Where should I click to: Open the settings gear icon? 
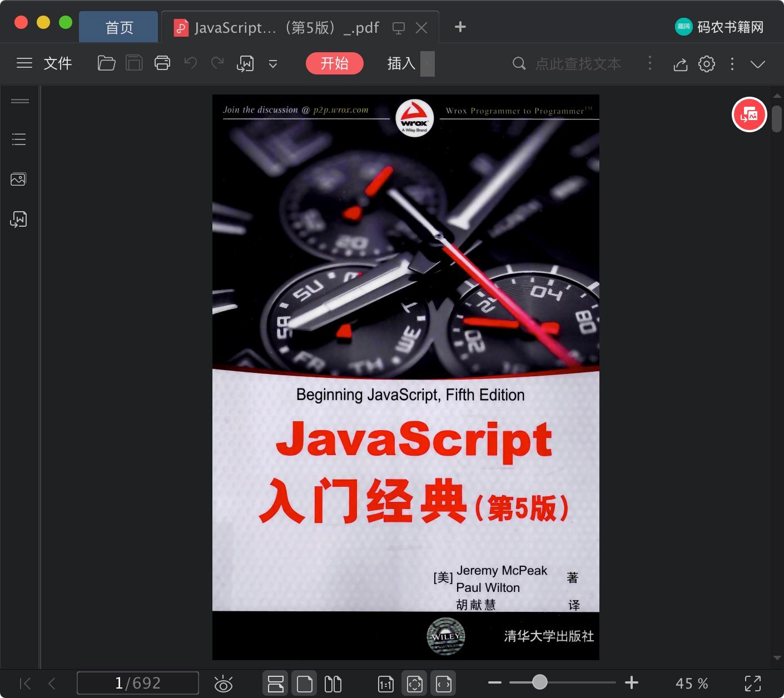[x=707, y=64]
